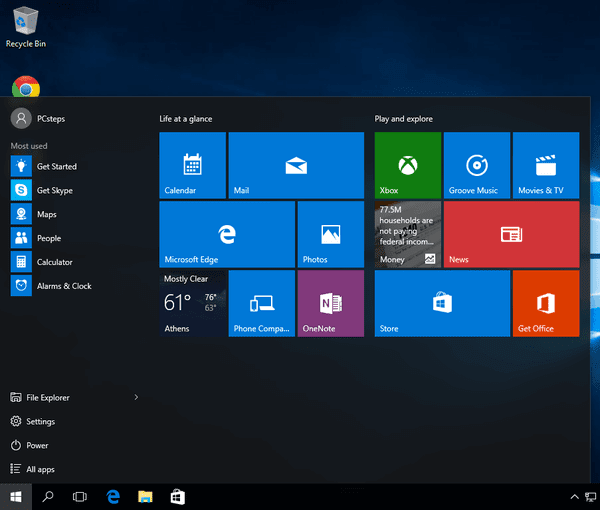Open the Photos tile

331,234
